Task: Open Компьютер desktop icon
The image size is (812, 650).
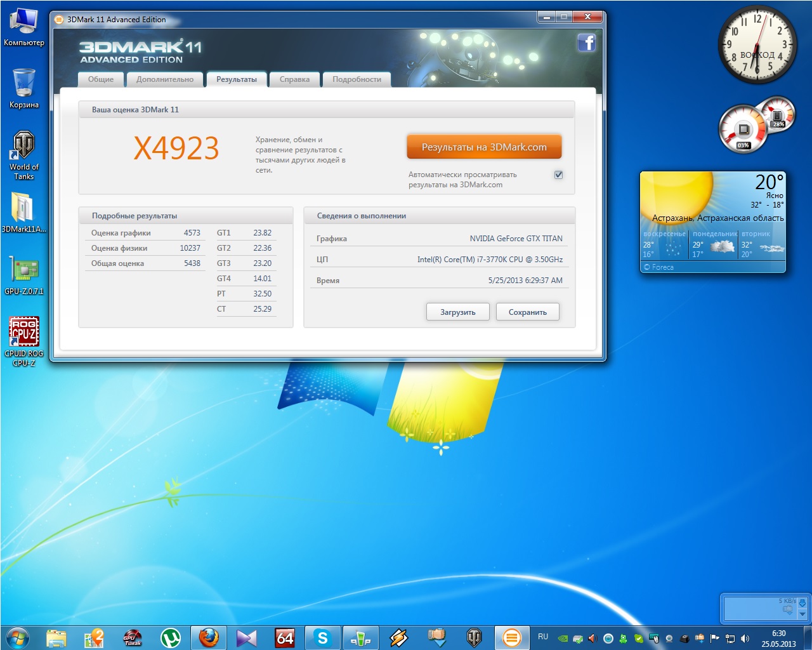Action: click(x=24, y=27)
